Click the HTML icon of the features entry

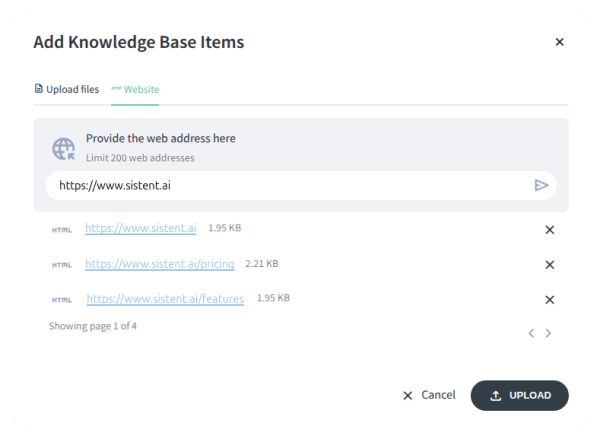(62, 300)
